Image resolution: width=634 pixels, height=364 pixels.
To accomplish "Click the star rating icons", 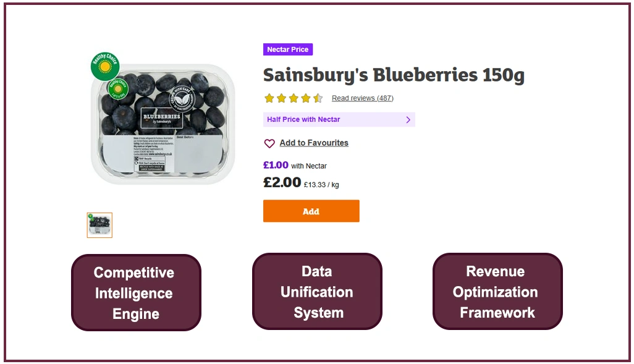I will coord(293,98).
